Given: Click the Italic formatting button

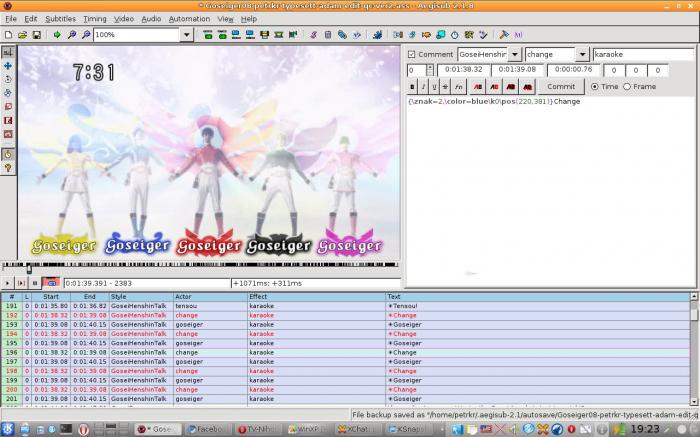Looking at the screenshot, I should pyautogui.click(x=423, y=87).
